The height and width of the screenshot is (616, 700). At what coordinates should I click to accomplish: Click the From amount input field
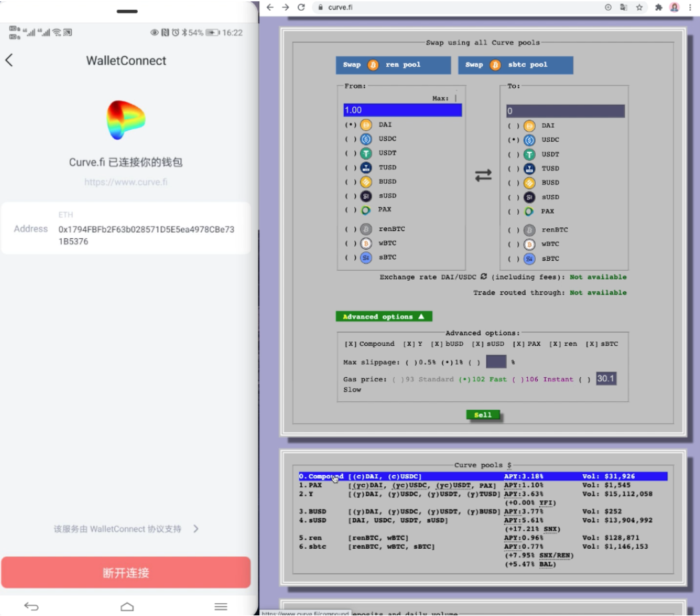coord(402,110)
